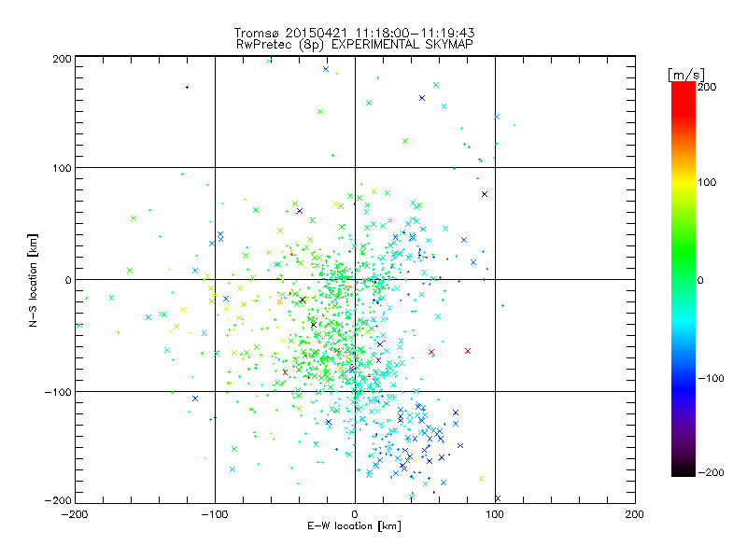This screenshot has width=747, height=560.
Task: Click x-axis tick label '-200'
Action: 75,515
